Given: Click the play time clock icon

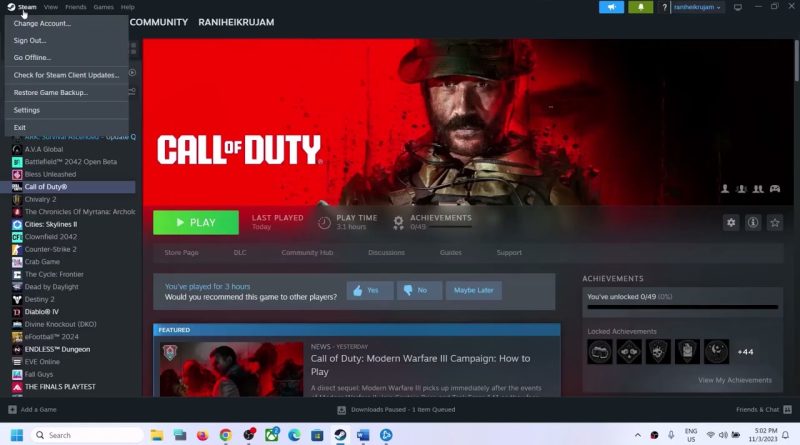Looking at the screenshot, I should click(324, 222).
